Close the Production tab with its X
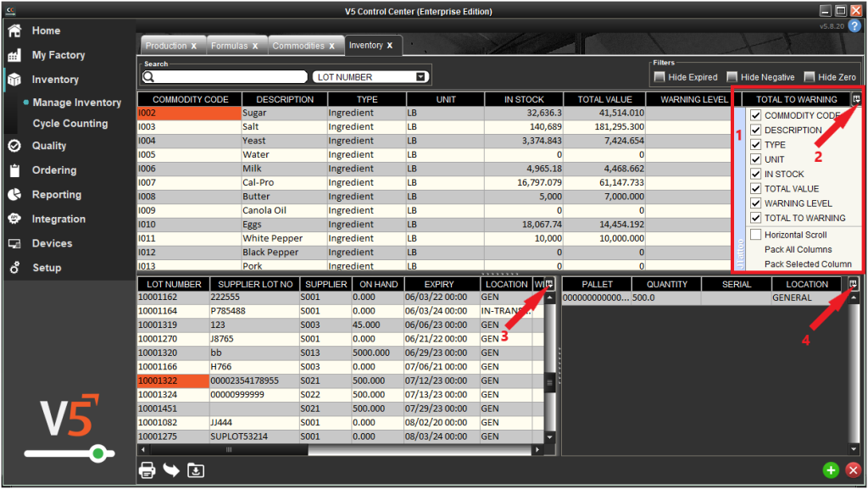 [194, 46]
